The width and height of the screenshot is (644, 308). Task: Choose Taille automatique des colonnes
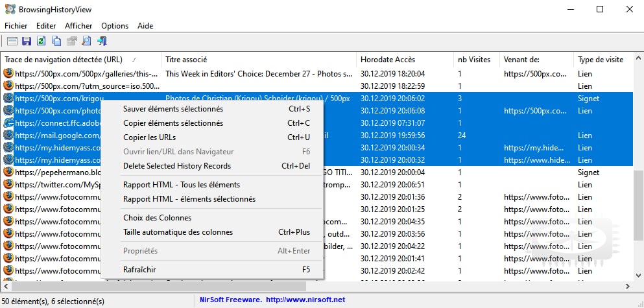click(x=212, y=232)
